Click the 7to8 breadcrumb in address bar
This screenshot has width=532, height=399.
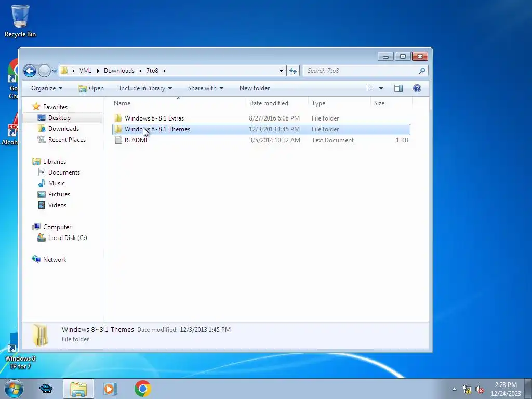coord(152,71)
